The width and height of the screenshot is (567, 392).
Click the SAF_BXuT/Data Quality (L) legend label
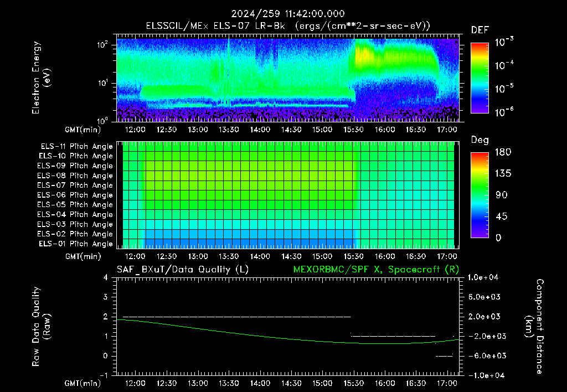click(x=183, y=270)
